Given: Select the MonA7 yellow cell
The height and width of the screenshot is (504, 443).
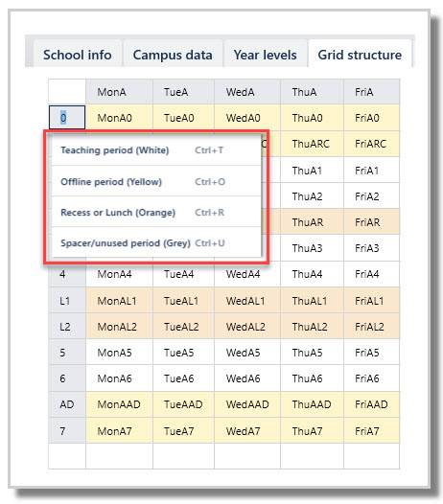Looking at the screenshot, I should 119,431.
